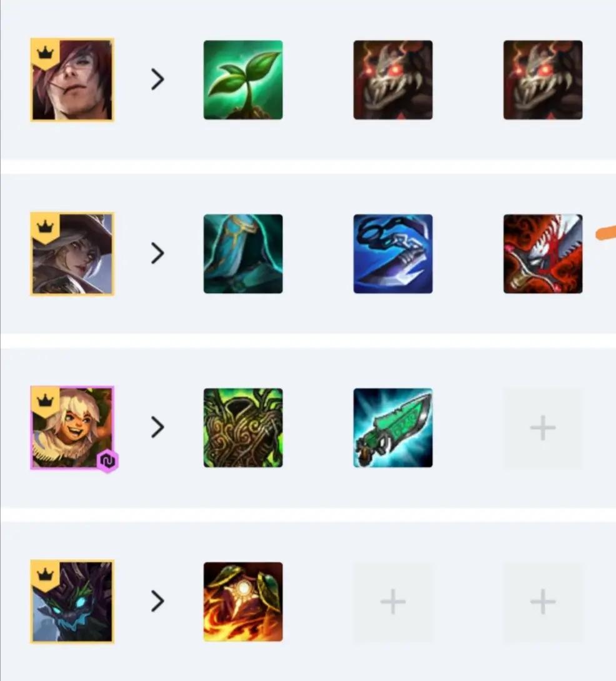
Task: Click purple hexagon badge on blonde champion
Action: pyautogui.click(x=107, y=461)
